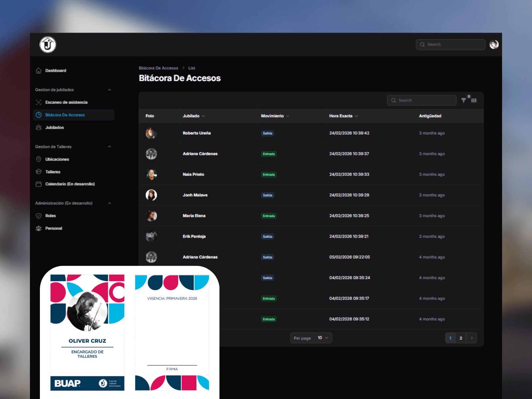
Task: Open the Per page dropdown showing 10
Action: 323,338
